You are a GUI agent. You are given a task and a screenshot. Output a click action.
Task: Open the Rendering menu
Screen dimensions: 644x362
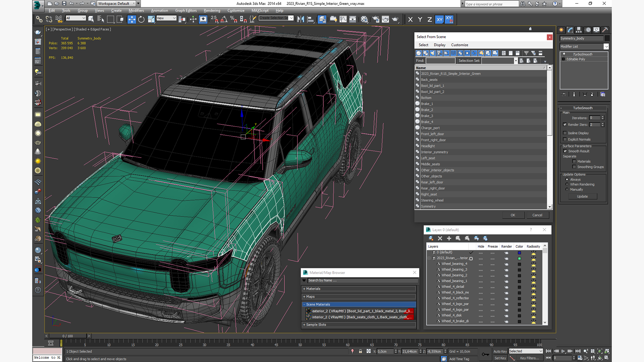click(x=212, y=11)
